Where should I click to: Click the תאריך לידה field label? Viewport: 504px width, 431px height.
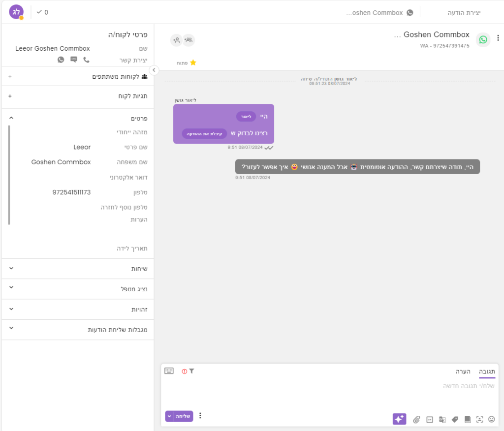(132, 248)
